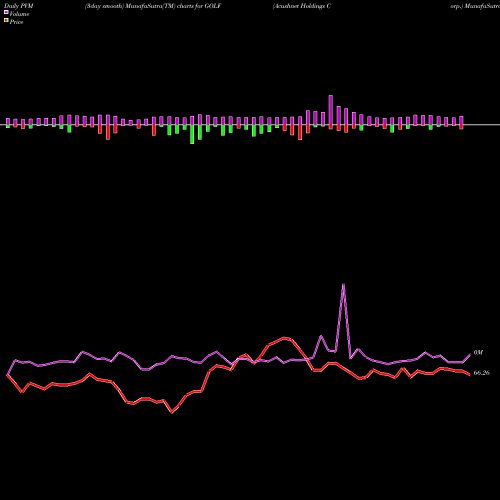
Task: Click the highest peak of the purple volume line
Action: (343, 284)
